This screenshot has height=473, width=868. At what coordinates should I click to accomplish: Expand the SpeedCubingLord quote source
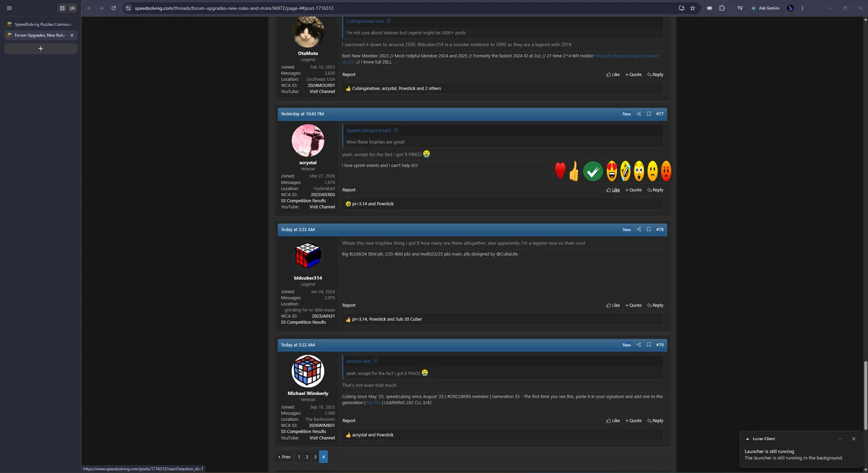click(x=396, y=130)
